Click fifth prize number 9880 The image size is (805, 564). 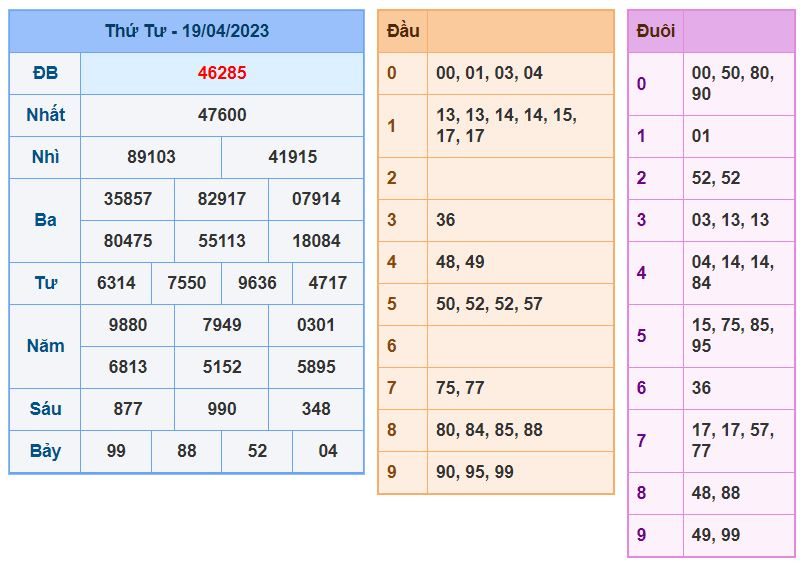[128, 325]
